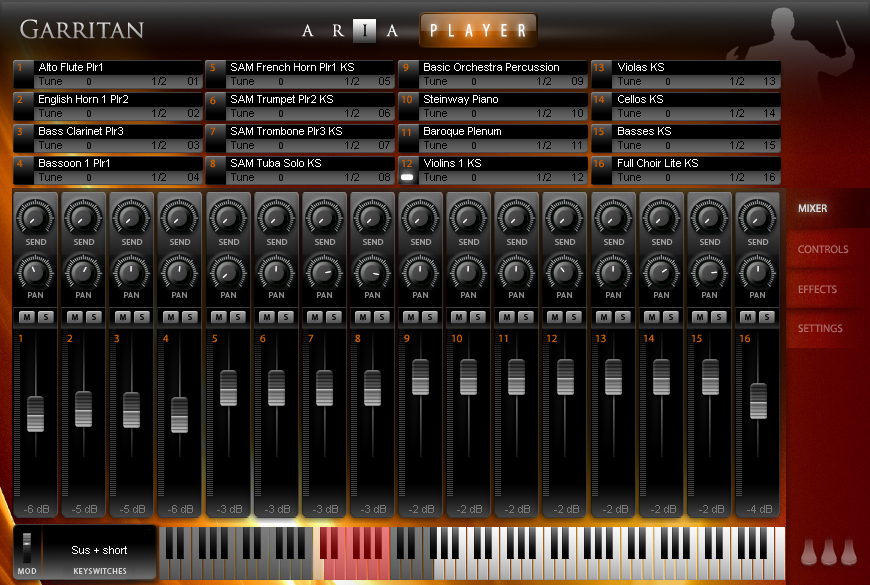Screen dimensions: 870x585
Task: Click the ARIA PLAYER logo button
Action: pyautogui.click(x=478, y=30)
